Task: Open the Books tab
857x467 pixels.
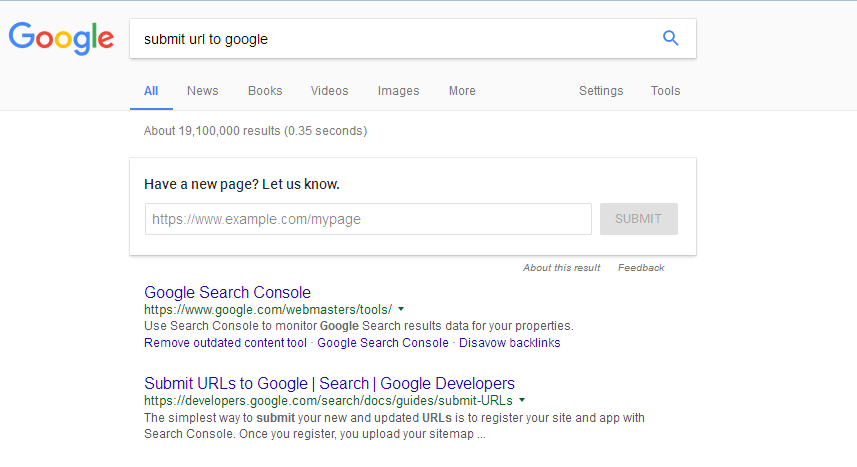Action: click(x=265, y=91)
